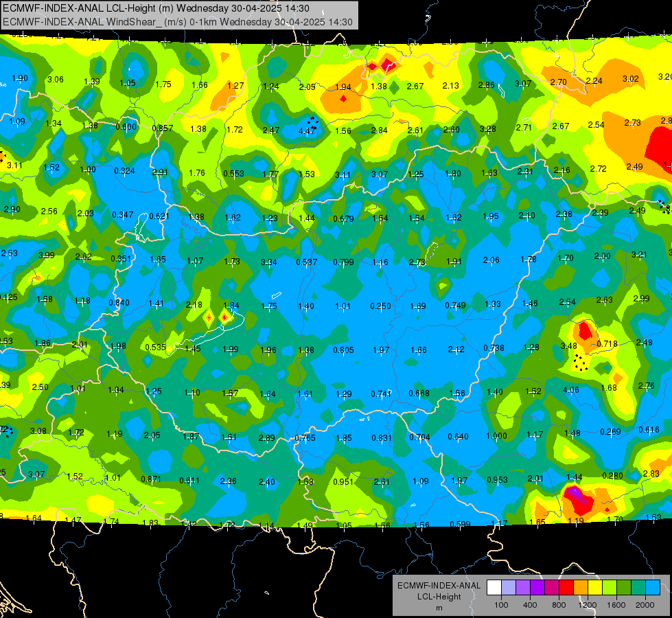The image size is (672, 618).
Task: Click the legend tick label 2000
Action: 645,605
